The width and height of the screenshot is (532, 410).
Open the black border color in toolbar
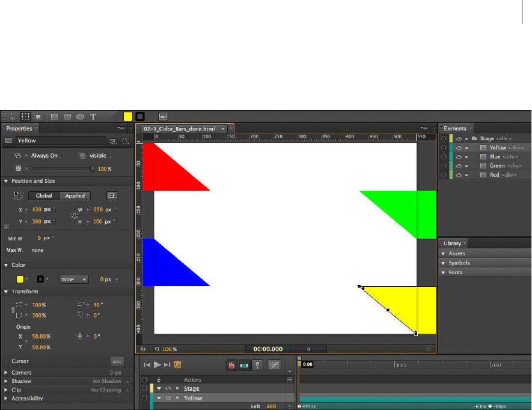[140, 117]
